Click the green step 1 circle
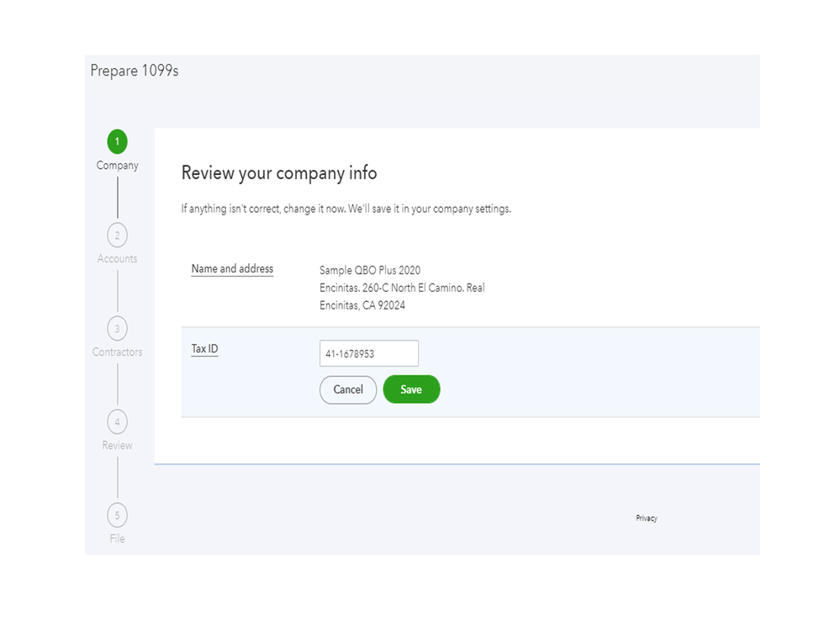The image size is (840, 630). coord(117,141)
